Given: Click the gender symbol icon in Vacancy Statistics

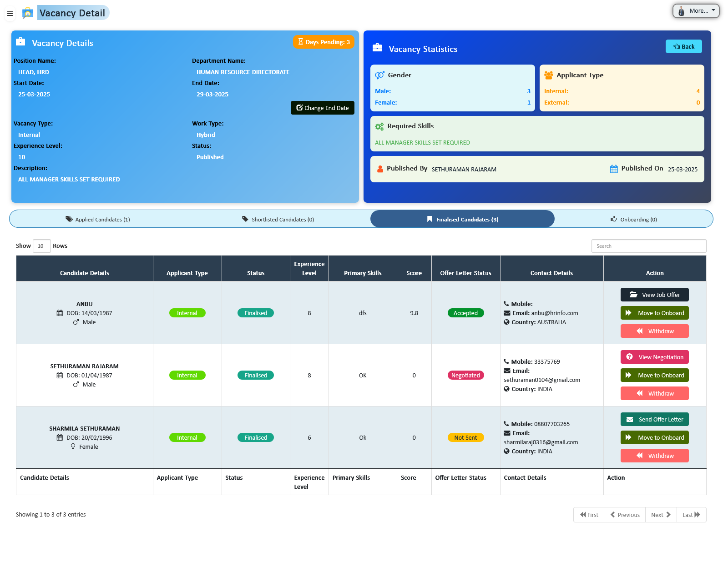Looking at the screenshot, I should tap(379, 75).
